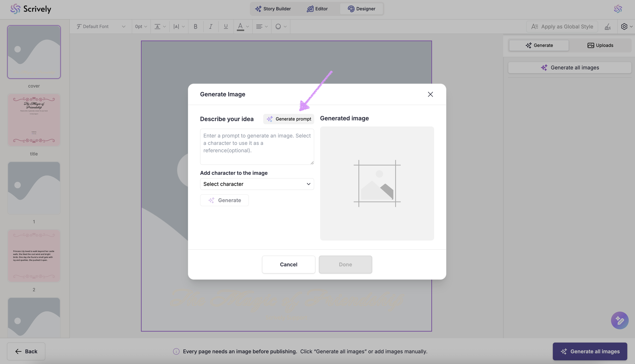Click the Bold formatting icon
Viewport: 635px width, 364px height.
(195, 27)
